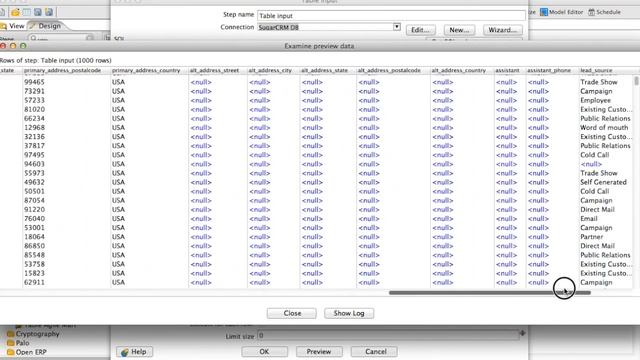Click the assistant column header
The height and width of the screenshot is (360, 640).
click(x=507, y=70)
